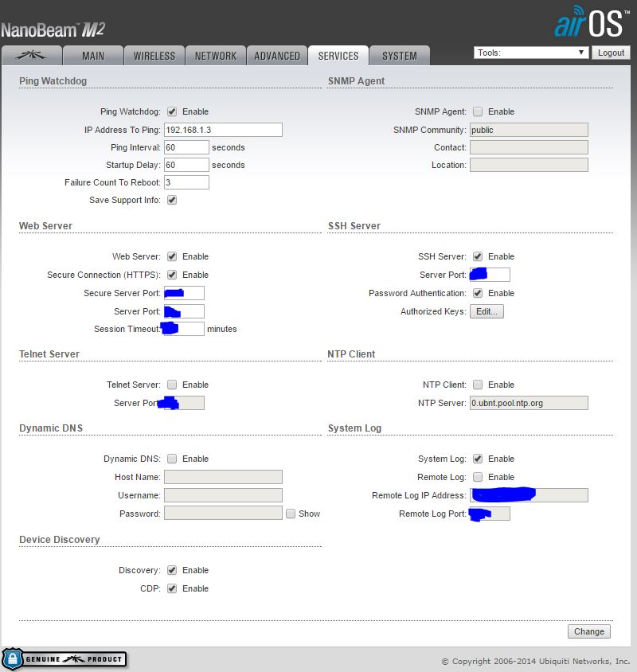
Task: Click the NanoBeam M2 logo
Action: (53, 29)
